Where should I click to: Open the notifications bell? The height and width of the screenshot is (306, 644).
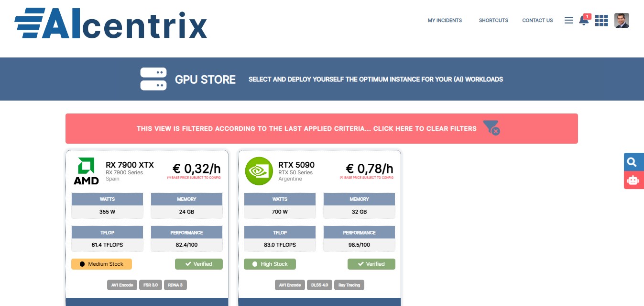click(x=583, y=21)
